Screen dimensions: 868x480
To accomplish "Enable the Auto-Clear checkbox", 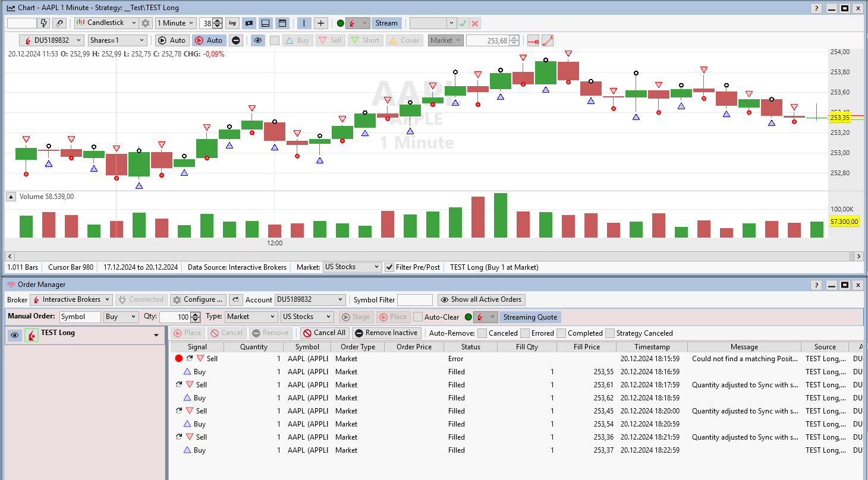I will click(x=418, y=317).
